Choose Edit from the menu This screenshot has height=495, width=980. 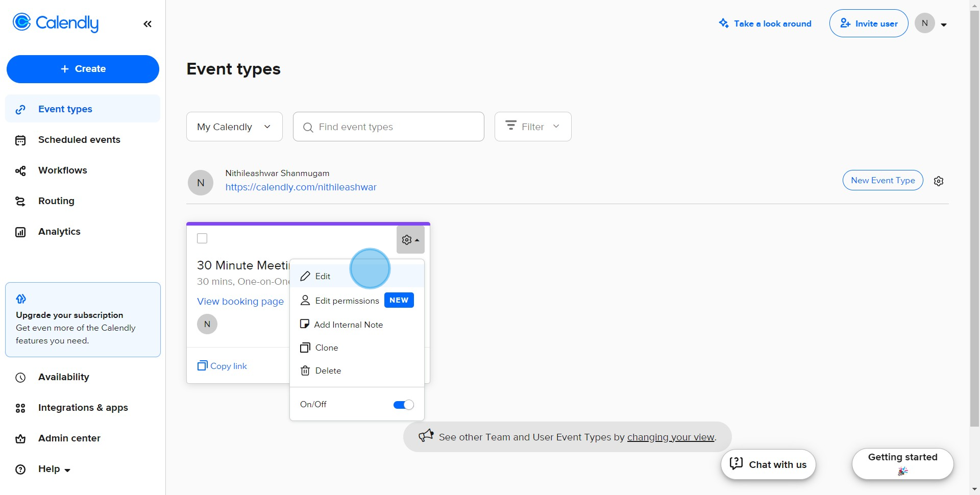coord(357,276)
